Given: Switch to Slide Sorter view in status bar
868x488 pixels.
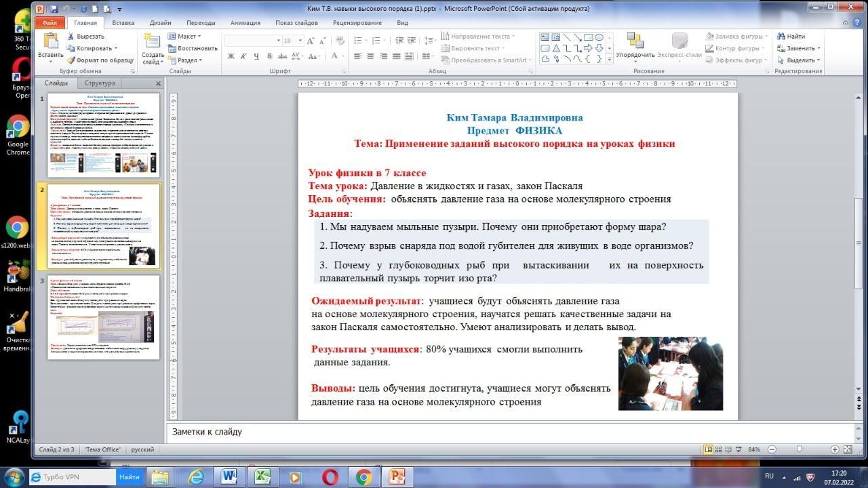Looking at the screenshot, I should tap(719, 449).
